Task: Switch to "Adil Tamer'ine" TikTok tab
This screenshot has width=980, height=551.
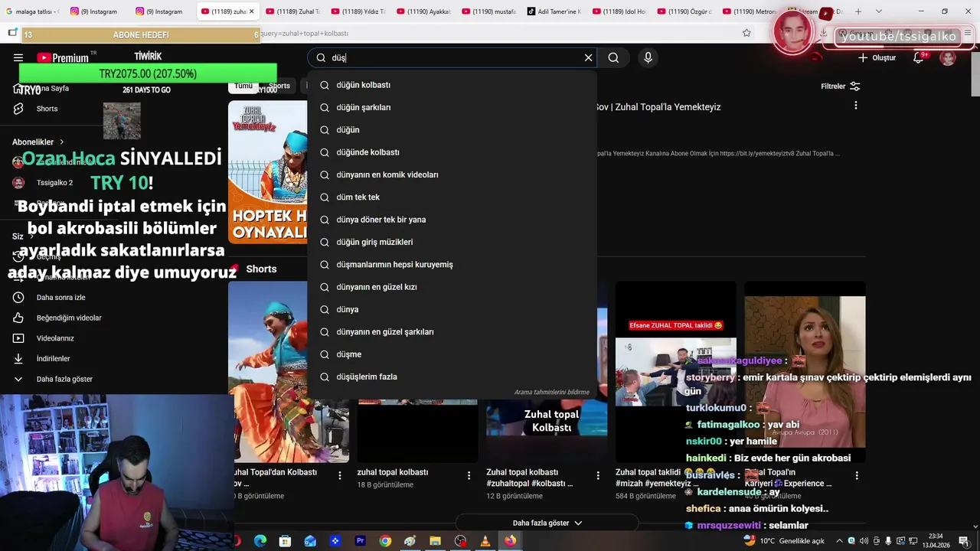Action: (x=554, y=11)
